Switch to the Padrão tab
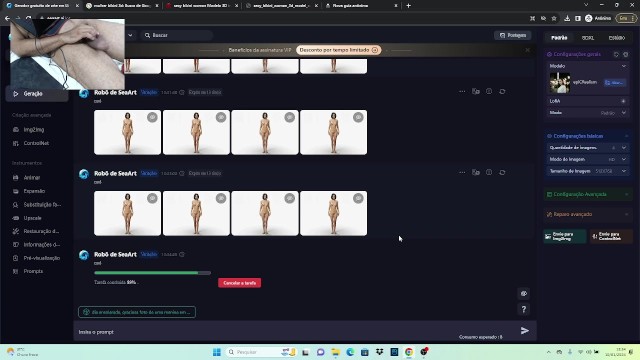Viewport: 640px width, 360px height. click(559, 38)
